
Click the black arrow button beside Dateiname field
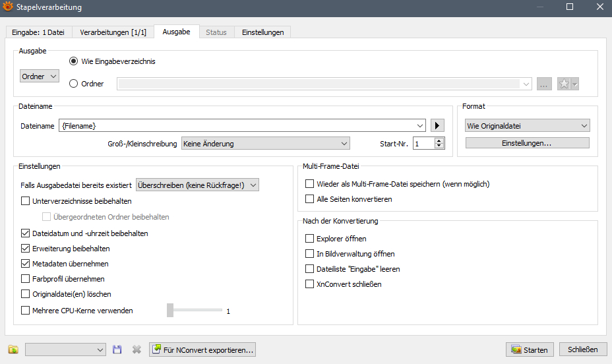click(437, 125)
